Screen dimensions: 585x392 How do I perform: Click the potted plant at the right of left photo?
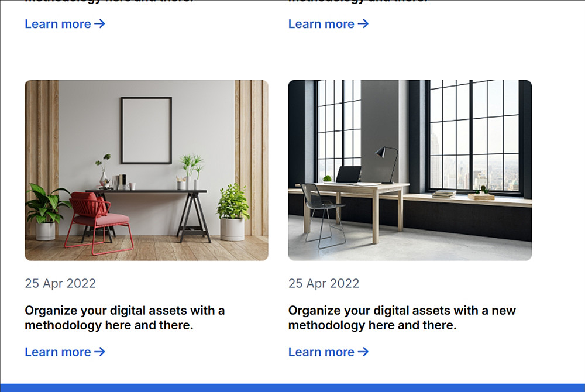point(233,212)
